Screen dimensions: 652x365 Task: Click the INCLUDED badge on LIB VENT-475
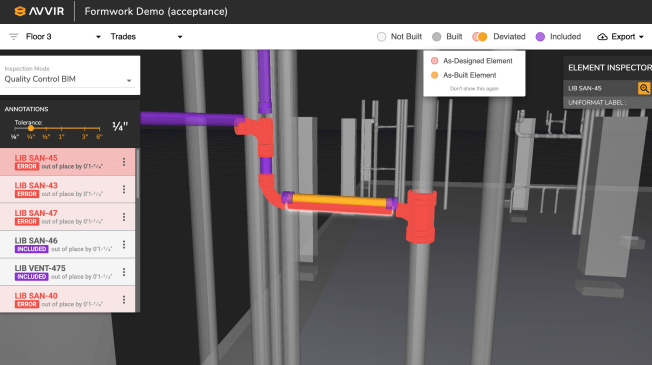tap(32, 276)
